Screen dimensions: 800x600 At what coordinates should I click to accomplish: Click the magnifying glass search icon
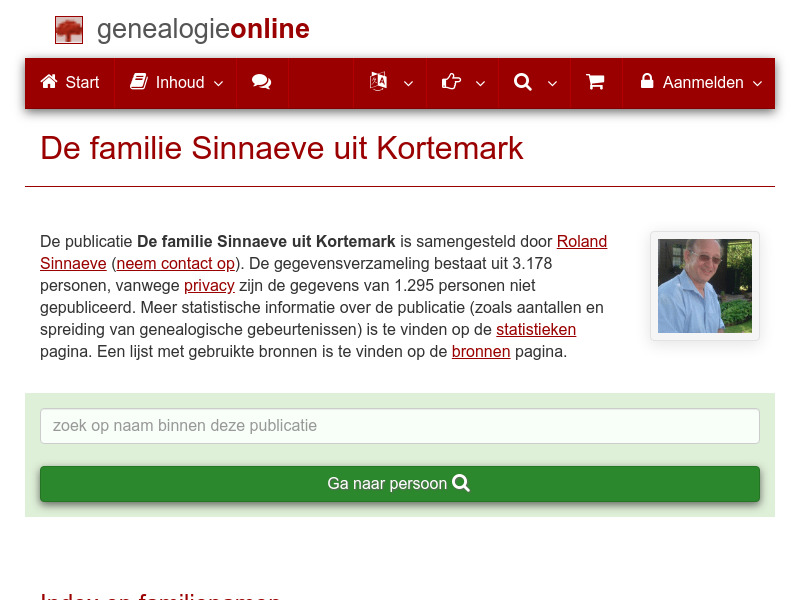coord(523,83)
